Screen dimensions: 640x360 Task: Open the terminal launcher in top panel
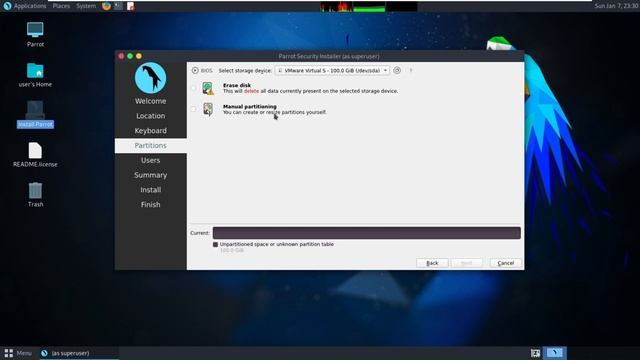(x=118, y=6)
